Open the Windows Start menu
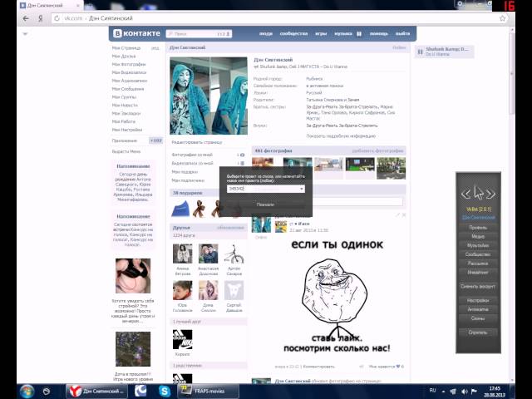 [x=27, y=392]
